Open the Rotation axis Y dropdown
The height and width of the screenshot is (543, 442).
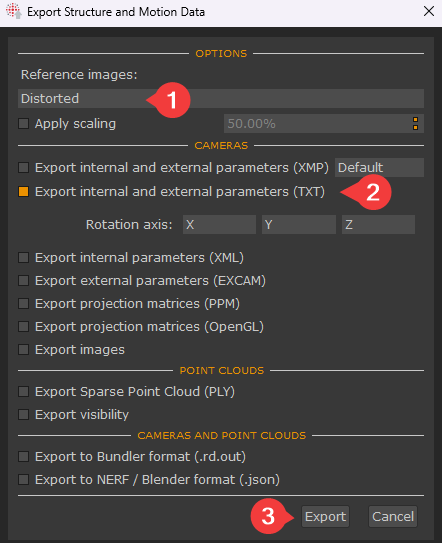(x=299, y=225)
